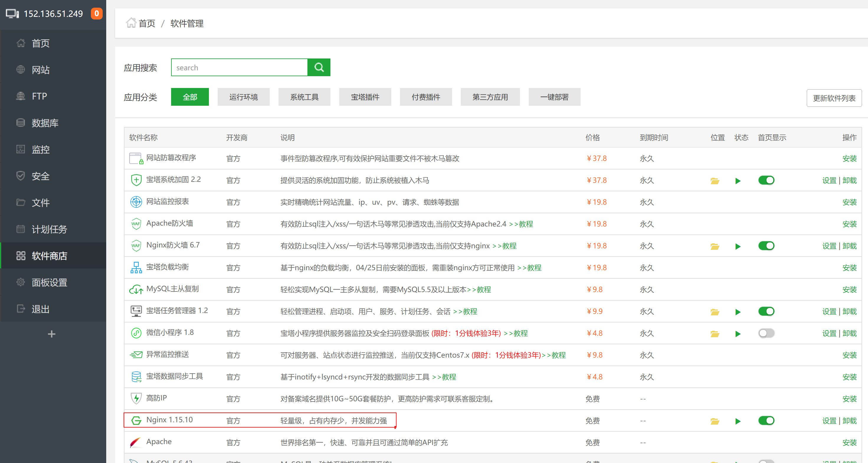
Task: Install 网站防篡改程序
Action: click(x=849, y=159)
